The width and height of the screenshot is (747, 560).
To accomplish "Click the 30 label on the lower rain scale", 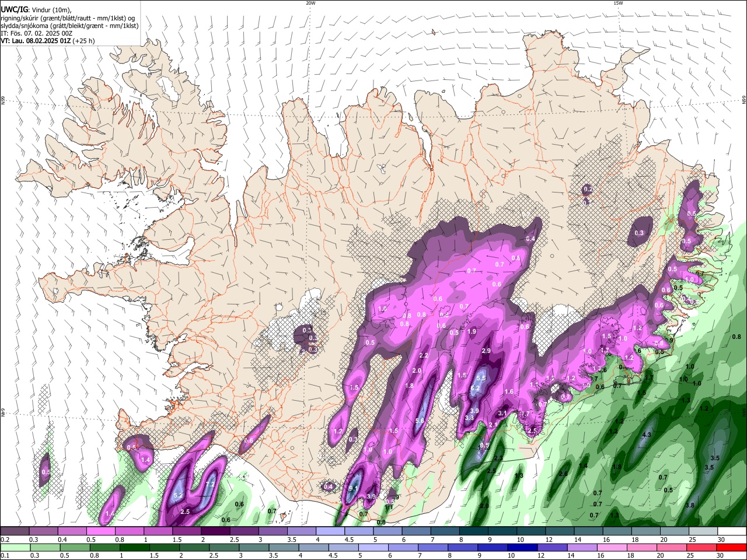I will point(721,556).
